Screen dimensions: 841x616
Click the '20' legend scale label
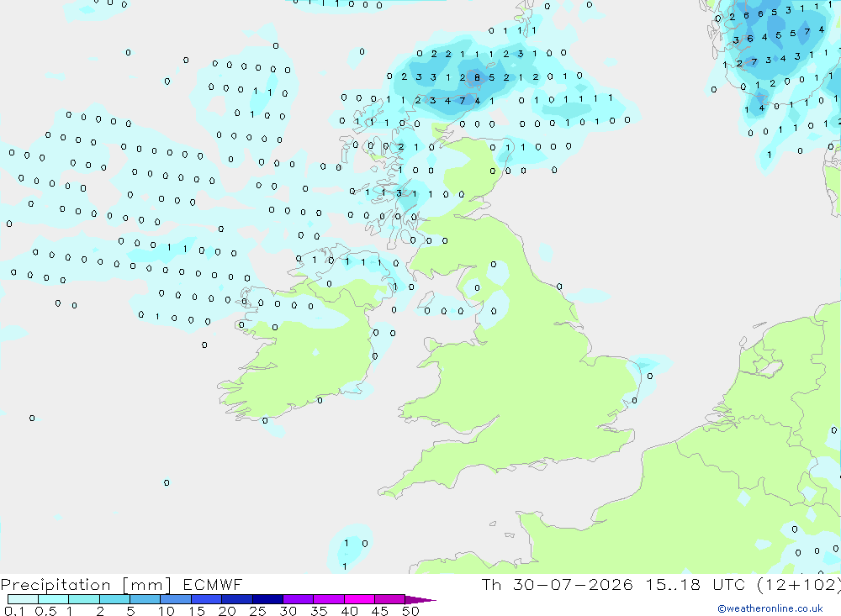pyautogui.click(x=227, y=611)
